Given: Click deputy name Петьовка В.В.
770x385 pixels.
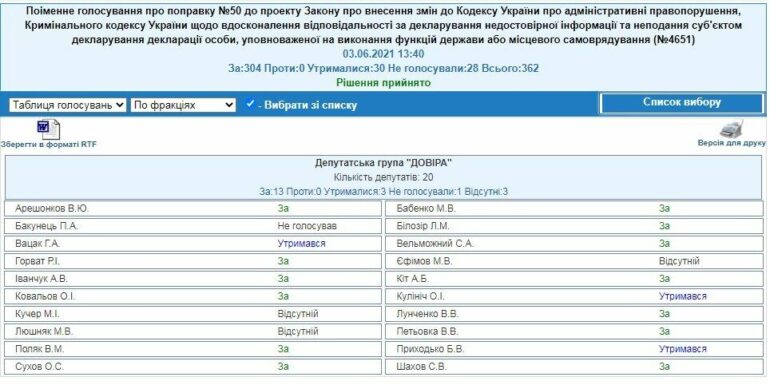Looking at the screenshot, I should coord(427,331).
